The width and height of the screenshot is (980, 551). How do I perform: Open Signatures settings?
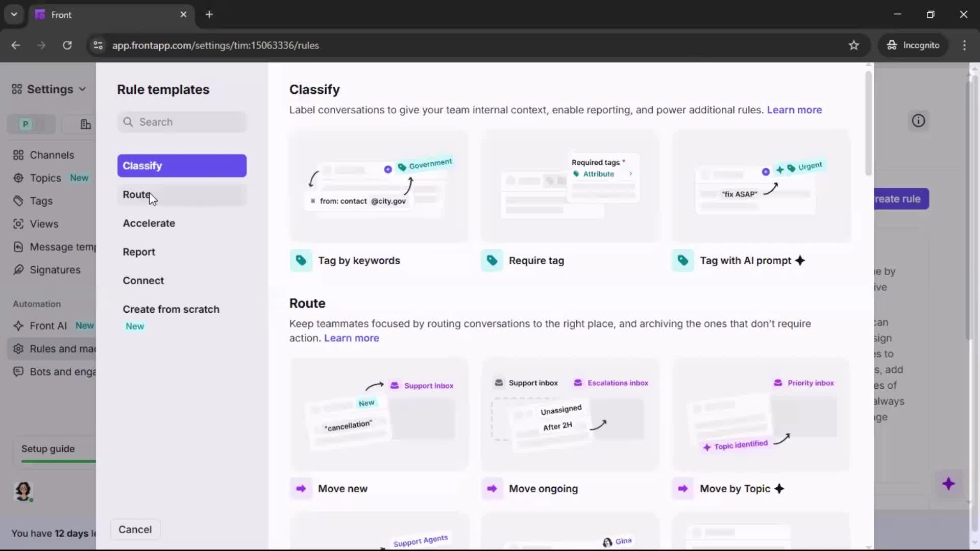pyautogui.click(x=55, y=270)
